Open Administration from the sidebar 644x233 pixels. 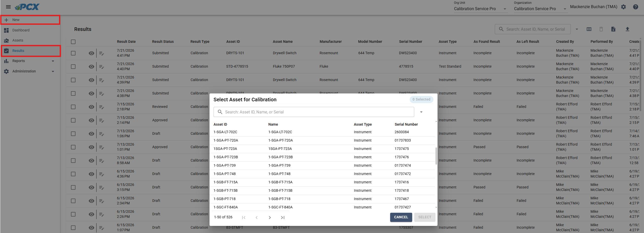coord(30,71)
